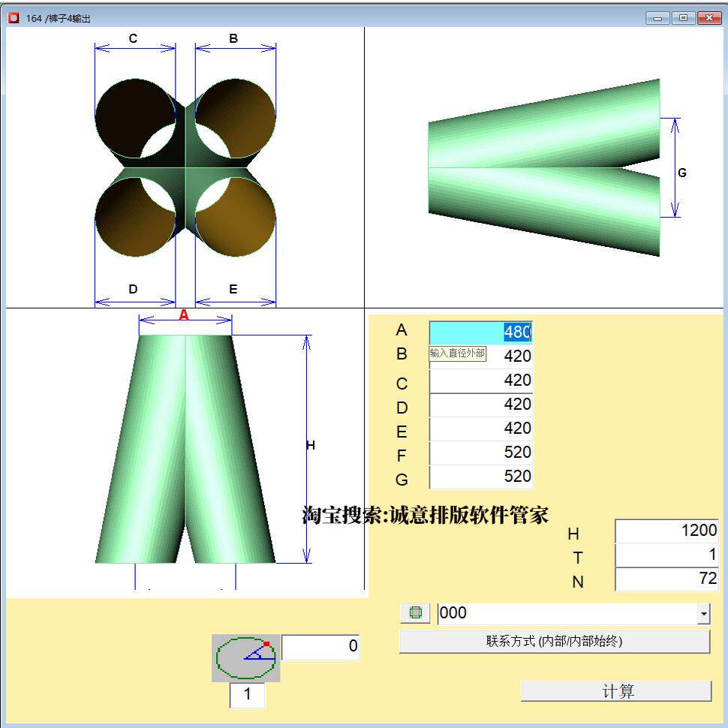Click the D dimension label in top view
The height and width of the screenshot is (728, 728).
tap(134, 289)
